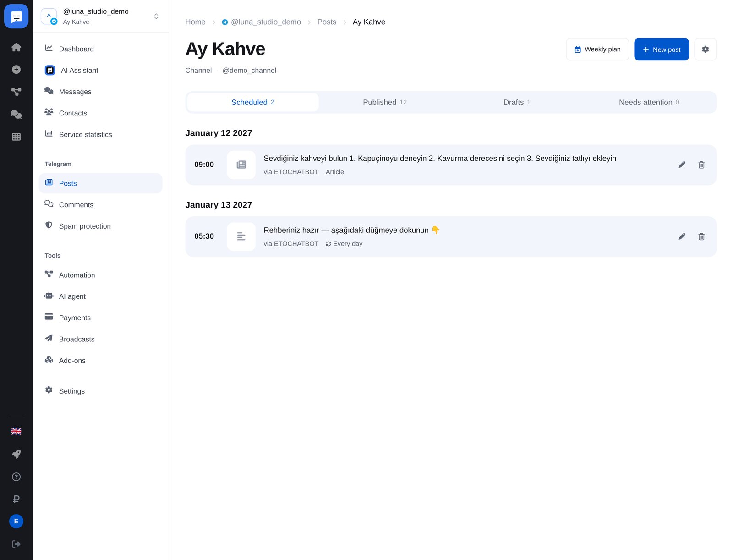Viewport: 733px width, 560px height.
Task: Open help question mark icon
Action: pos(16,477)
